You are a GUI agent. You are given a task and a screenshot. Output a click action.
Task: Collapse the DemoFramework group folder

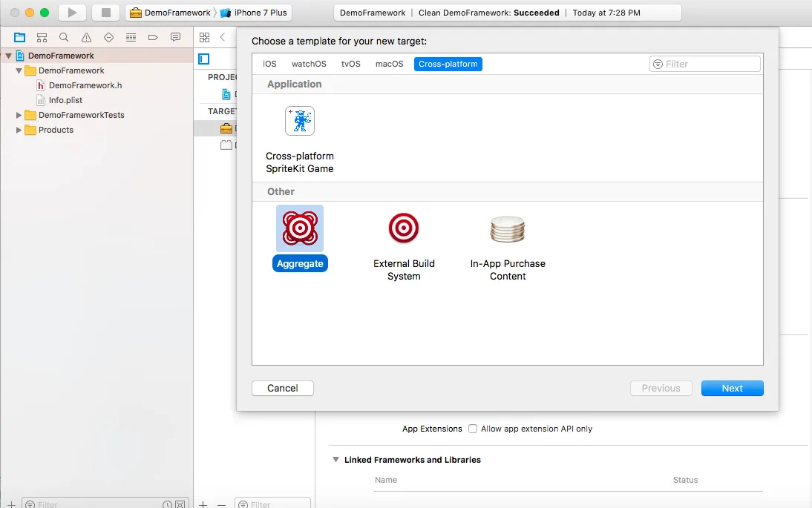(19, 70)
